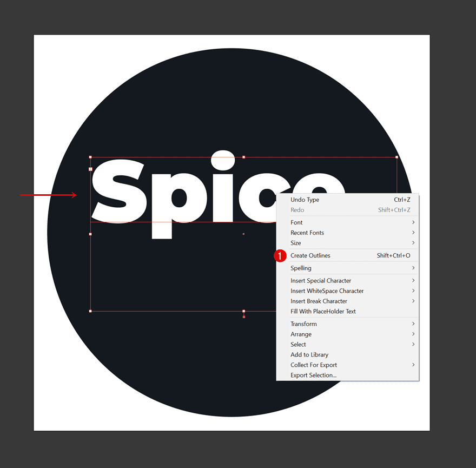Click the red numbered step marker 1
Viewport: 476px width, 468px height.
pos(280,256)
